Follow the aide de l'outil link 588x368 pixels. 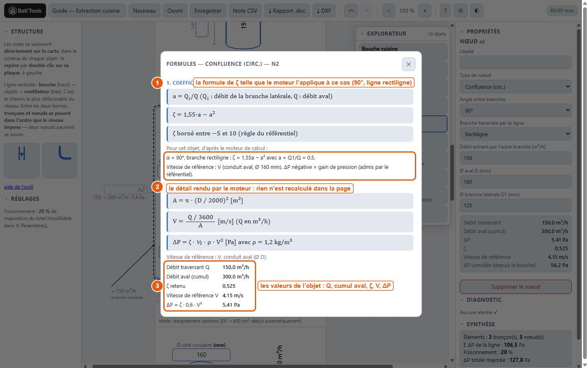[19, 187]
